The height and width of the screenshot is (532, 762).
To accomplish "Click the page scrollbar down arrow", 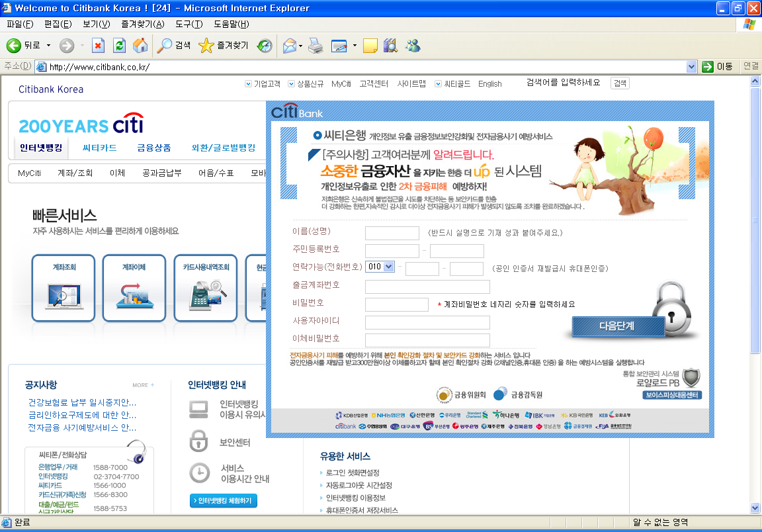I will point(755,508).
